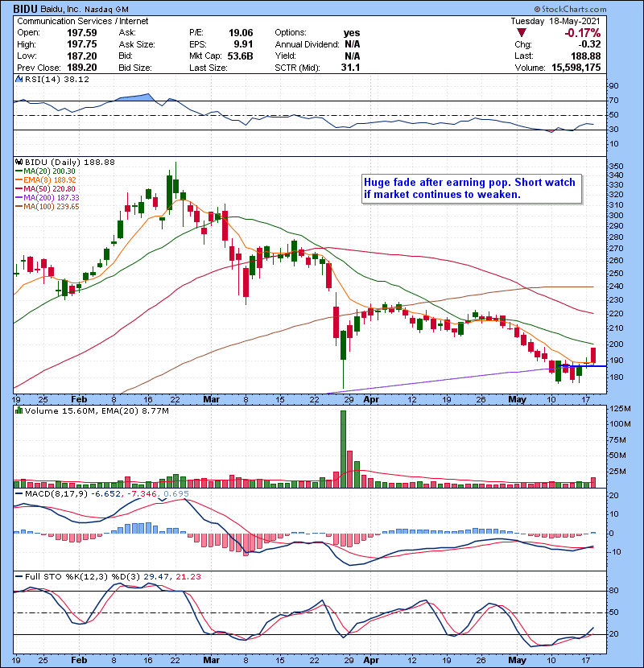
Task: Click the May label on the bottom date axis
Action: (x=517, y=660)
